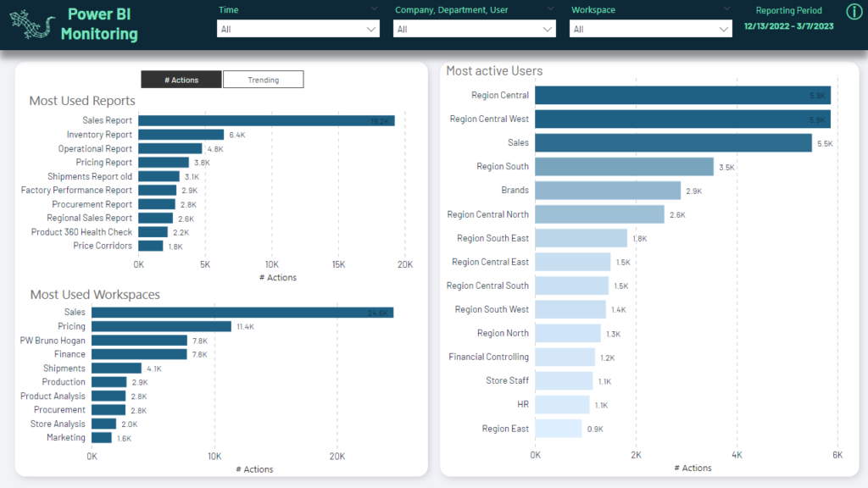Click the info icon in header
Image resolution: width=868 pixels, height=488 pixels.
click(x=854, y=11)
